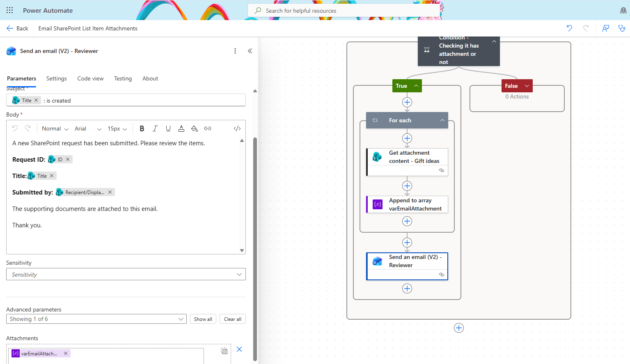
Task: Switch to the Testing tab
Action: (x=123, y=78)
